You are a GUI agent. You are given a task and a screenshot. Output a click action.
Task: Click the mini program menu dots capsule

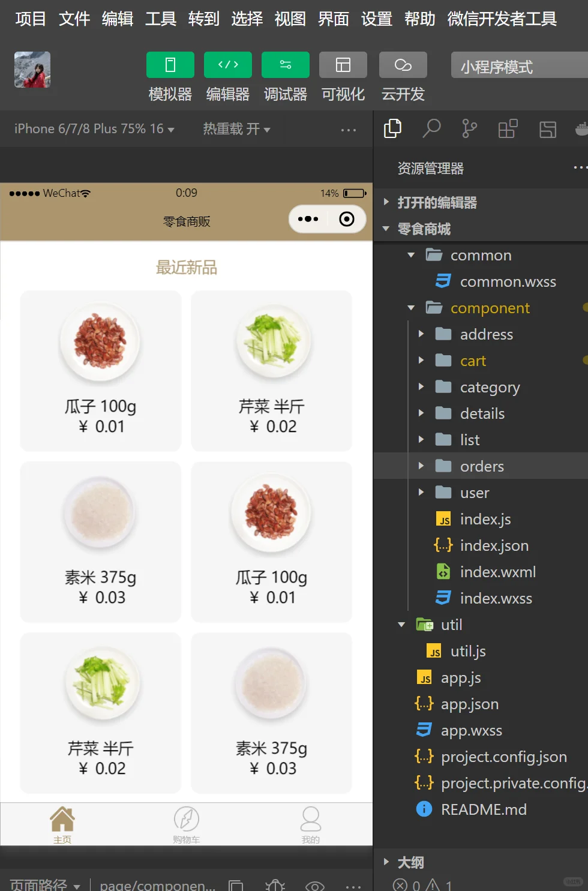click(x=308, y=219)
